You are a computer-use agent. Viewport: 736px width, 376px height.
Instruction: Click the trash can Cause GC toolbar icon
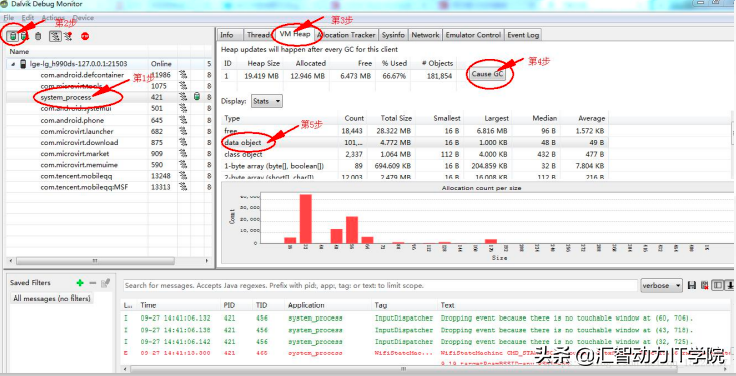[38, 37]
